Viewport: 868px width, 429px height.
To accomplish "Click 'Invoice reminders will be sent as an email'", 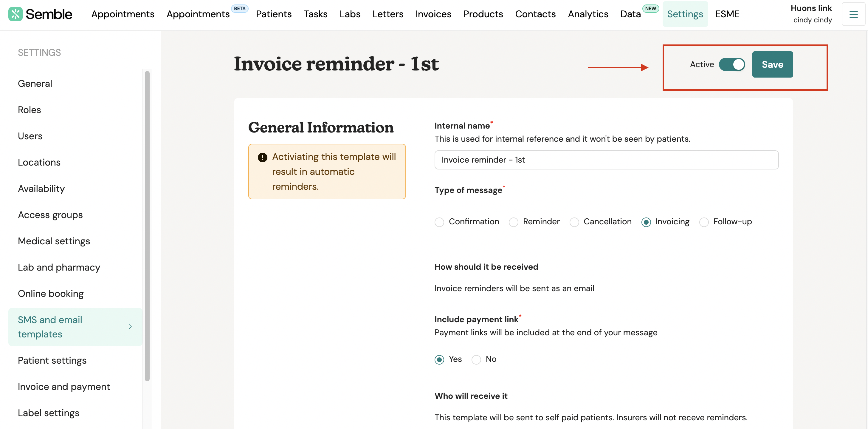I will pyautogui.click(x=514, y=289).
